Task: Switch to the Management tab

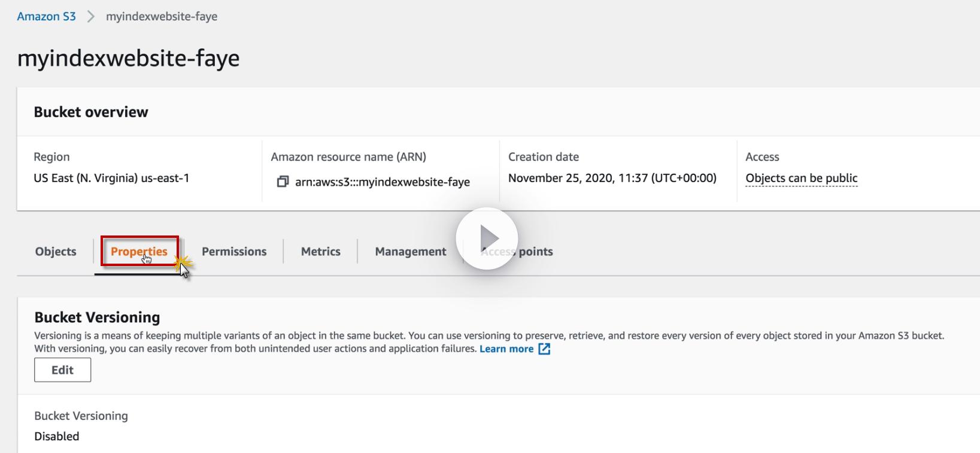Action: tap(411, 252)
